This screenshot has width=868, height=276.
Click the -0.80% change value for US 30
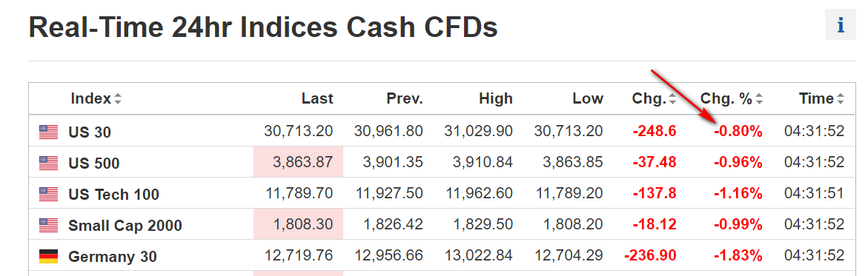tap(738, 132)
